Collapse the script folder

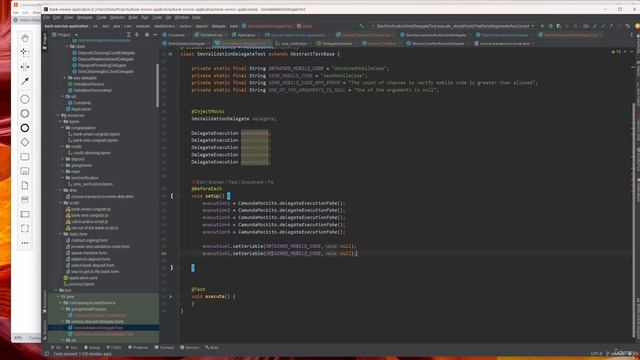tap(60, 203)
